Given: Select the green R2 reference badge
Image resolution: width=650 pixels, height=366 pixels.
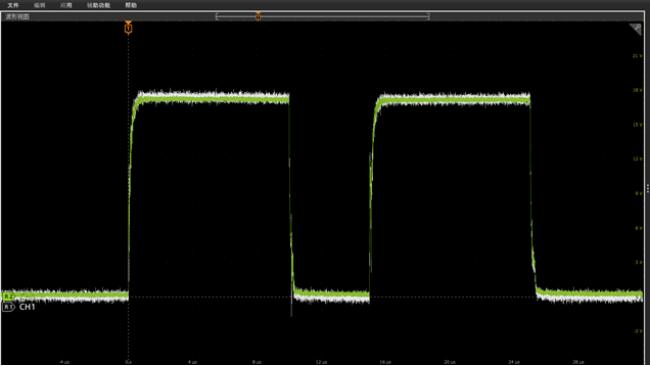Looking at the screenshot, I should click(x=8, y=297).
